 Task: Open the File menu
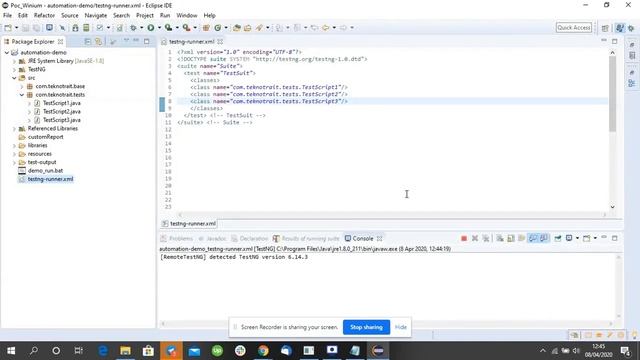pyautogui.click(x=7, y=16)
